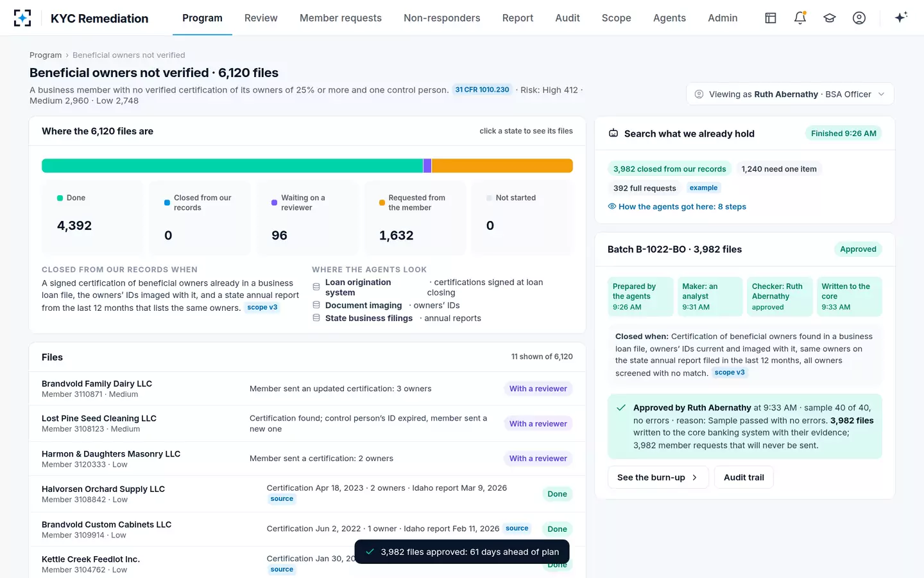This screenshot has height=578, width=924.
Task: Click the source tag in the Halvorsen Orchard Supply row
Action: (282, 499)
